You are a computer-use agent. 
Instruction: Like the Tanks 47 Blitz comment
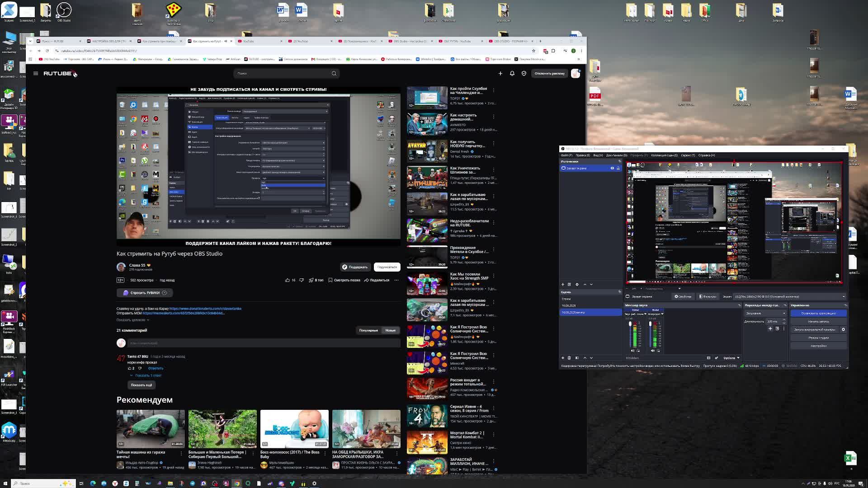click(130, 368)
